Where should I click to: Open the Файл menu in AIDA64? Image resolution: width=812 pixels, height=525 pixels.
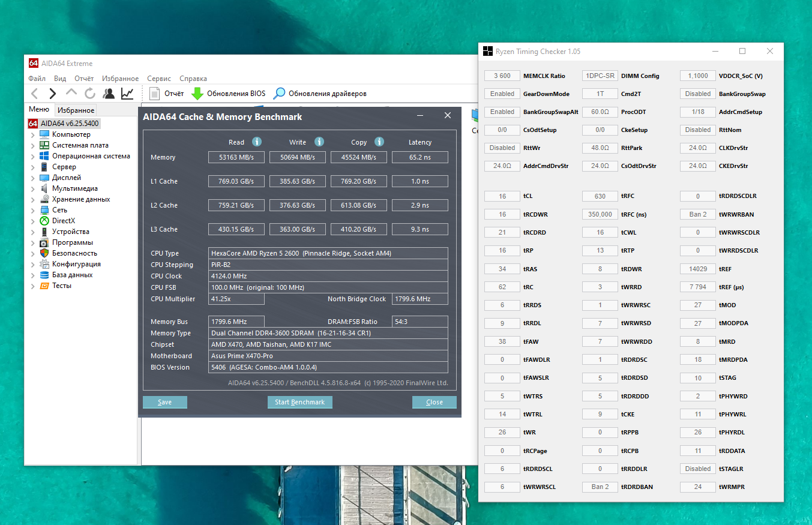(x=37, y=79)
